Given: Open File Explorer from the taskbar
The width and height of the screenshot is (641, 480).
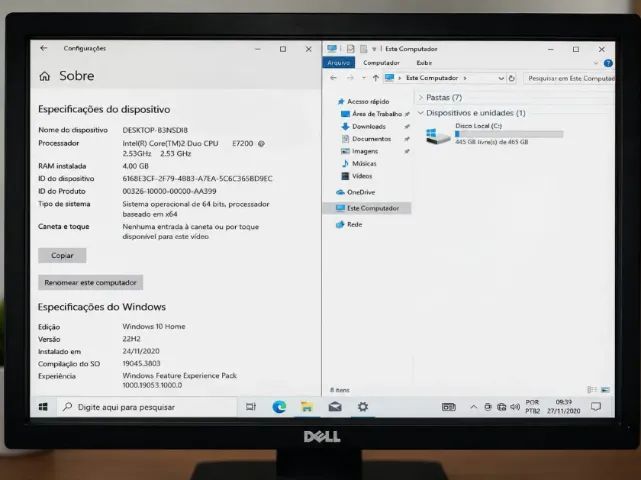Looking at the screenshot, I should pyautogui.click(x=307, y=407).
